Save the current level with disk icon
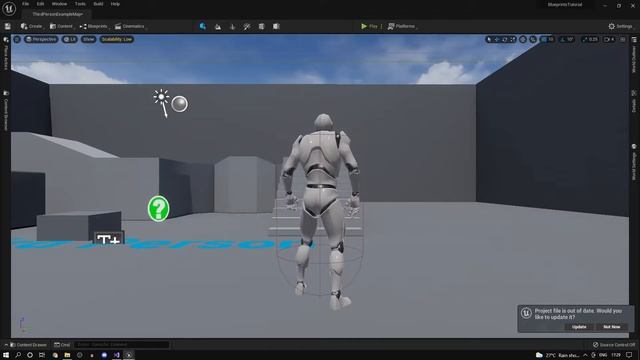Viewport: 640px width, 360px height. (8, 26)
